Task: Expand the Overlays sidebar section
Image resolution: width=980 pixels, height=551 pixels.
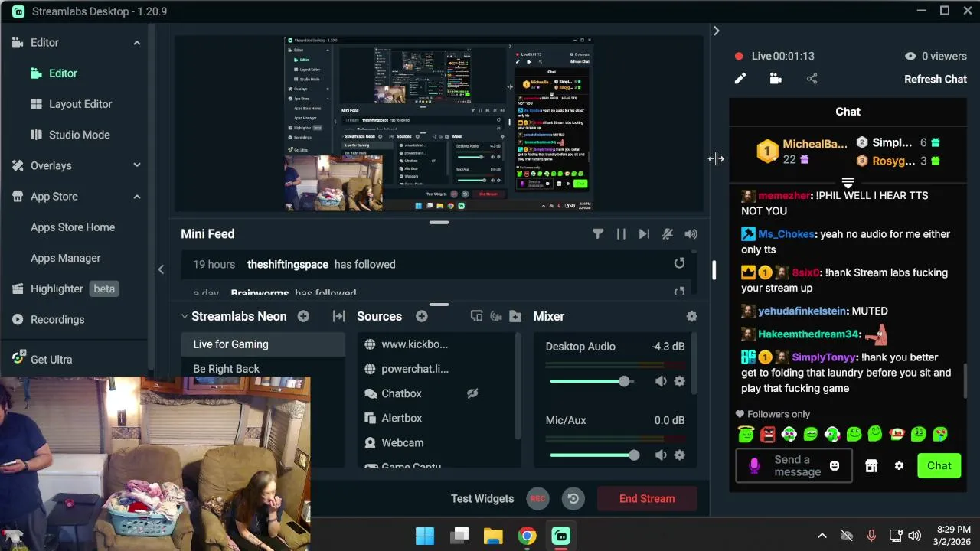Action: coord(137,165)
